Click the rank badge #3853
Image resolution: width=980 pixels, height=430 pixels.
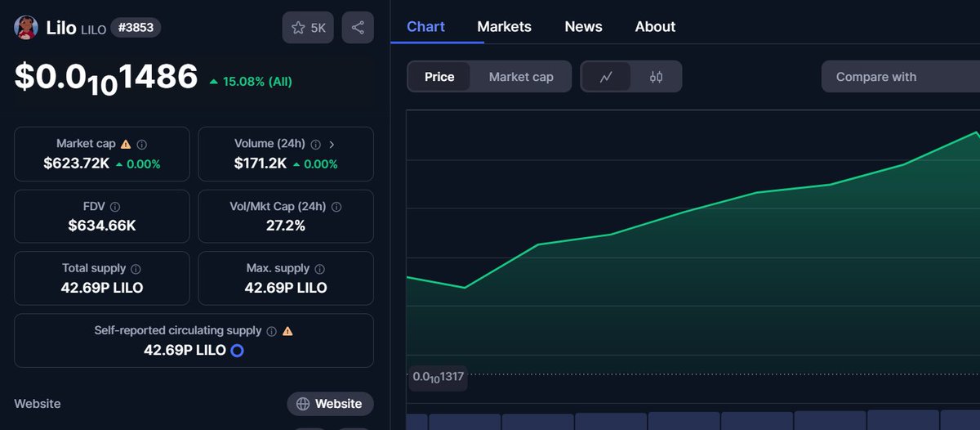click(x=136, y=27)
